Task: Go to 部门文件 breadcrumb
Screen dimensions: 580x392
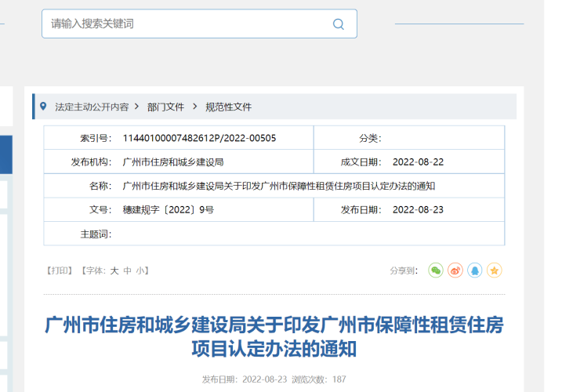Action: point(165,107)
